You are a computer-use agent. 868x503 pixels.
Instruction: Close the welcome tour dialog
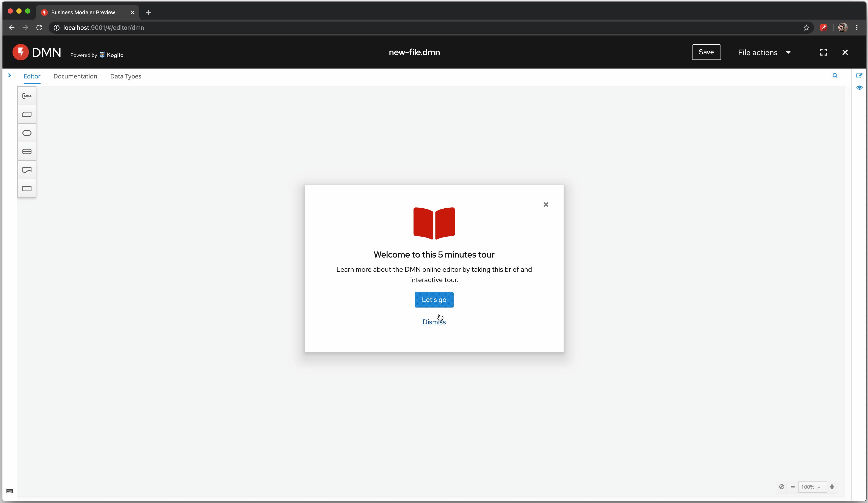pyautogui.click(x=546, y=205)
